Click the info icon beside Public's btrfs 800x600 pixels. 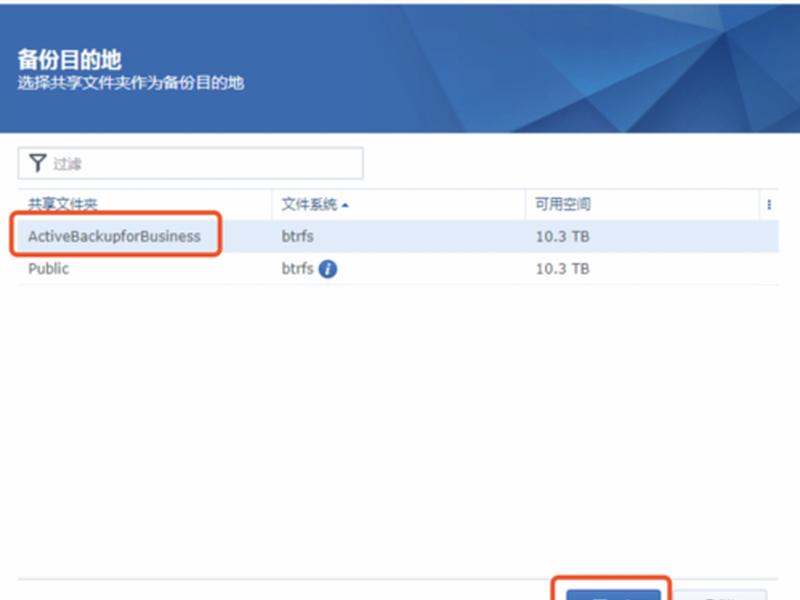point(328,269)
